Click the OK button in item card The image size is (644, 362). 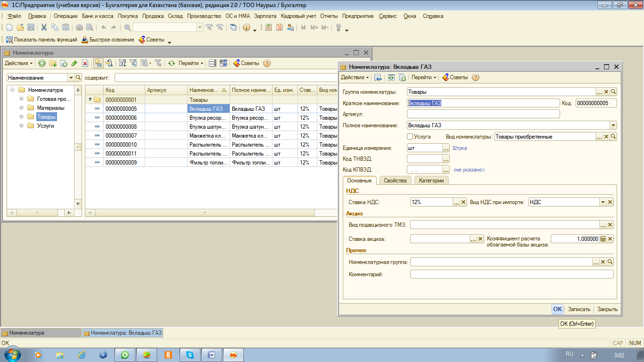[x=558, y=309]
